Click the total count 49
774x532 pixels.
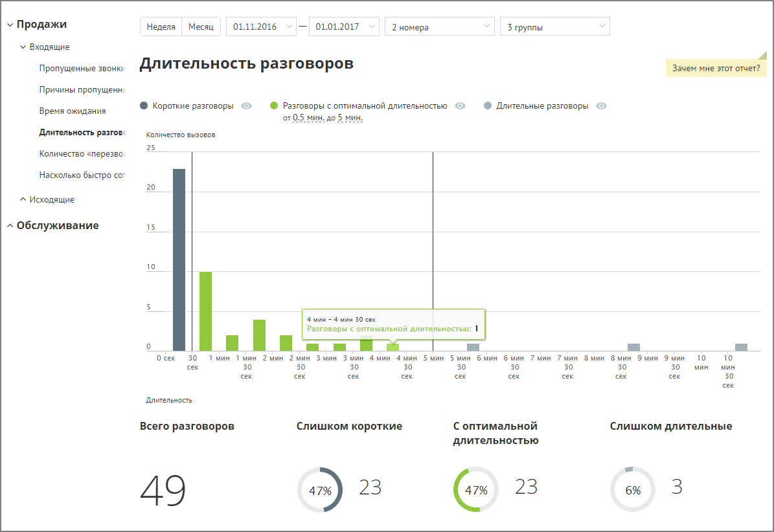point(163,491)
